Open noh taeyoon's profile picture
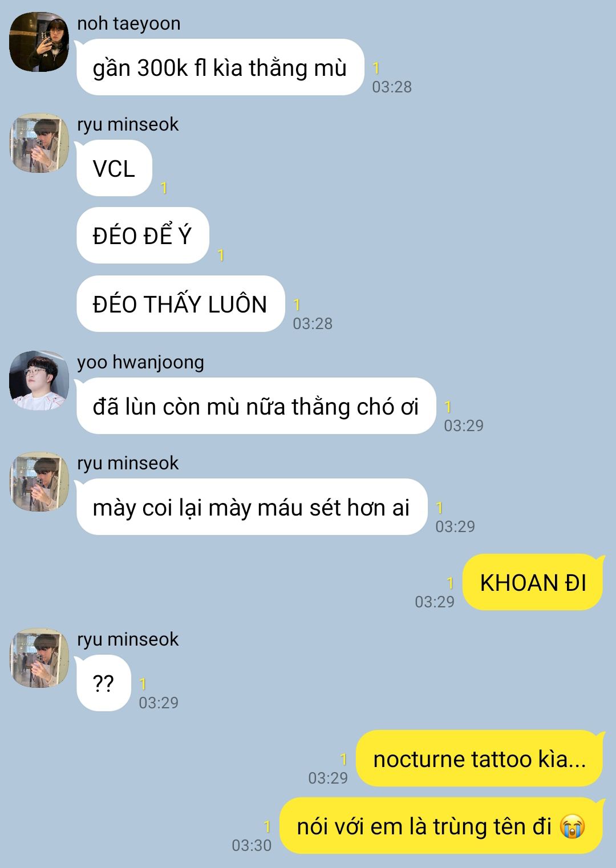This screenshot has width=616, height=868. (39, 42)
